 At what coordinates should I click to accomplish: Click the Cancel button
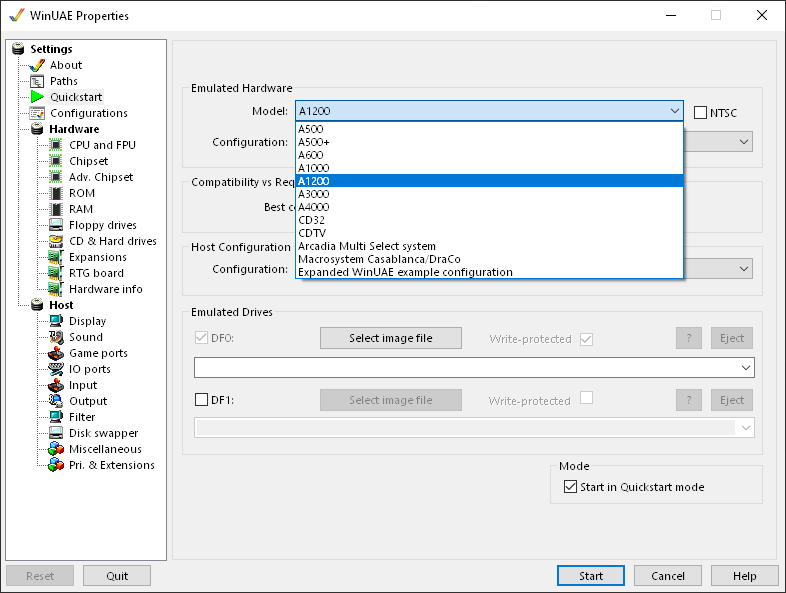pos(668,576)
